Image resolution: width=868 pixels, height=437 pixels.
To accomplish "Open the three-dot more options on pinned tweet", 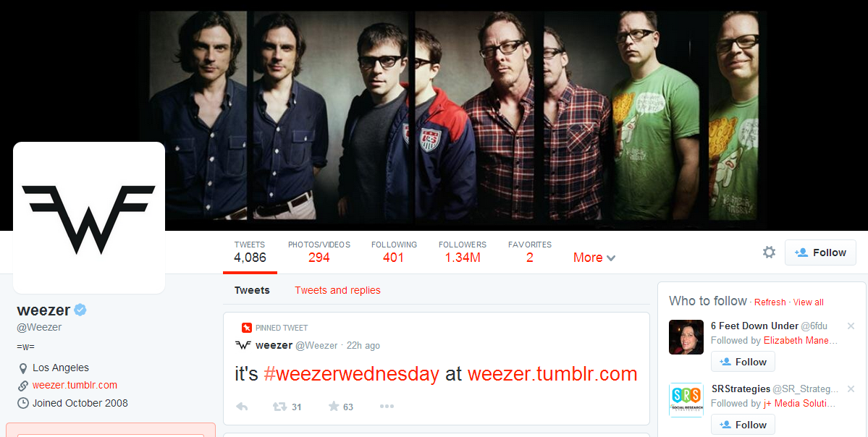I will point(387,407).
